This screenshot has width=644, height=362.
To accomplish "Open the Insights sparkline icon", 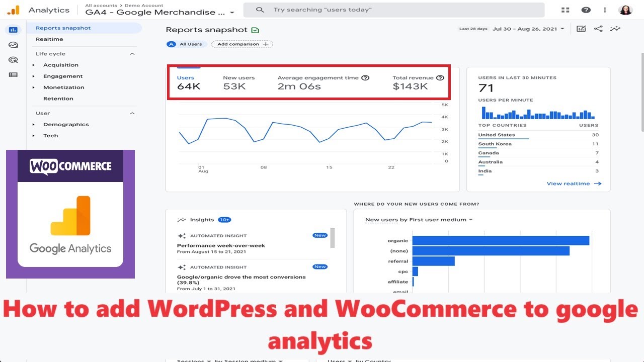I will (615, 29).
